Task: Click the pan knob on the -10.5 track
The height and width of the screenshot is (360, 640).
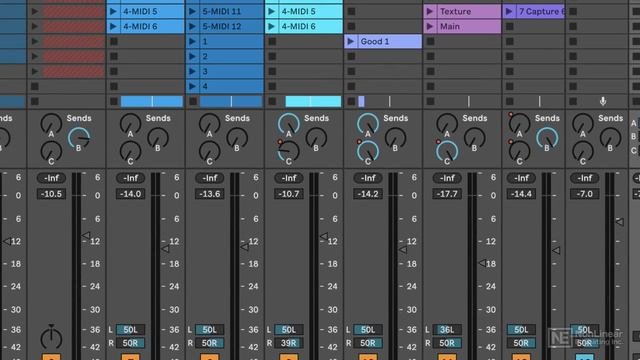Action: point(51,338)
